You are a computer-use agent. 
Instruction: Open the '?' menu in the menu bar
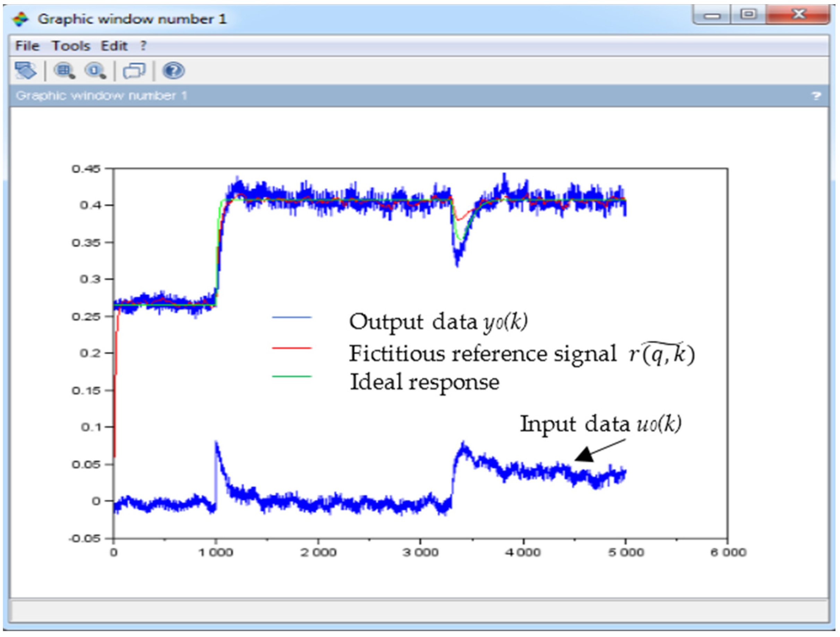click(x=143, y=45)
